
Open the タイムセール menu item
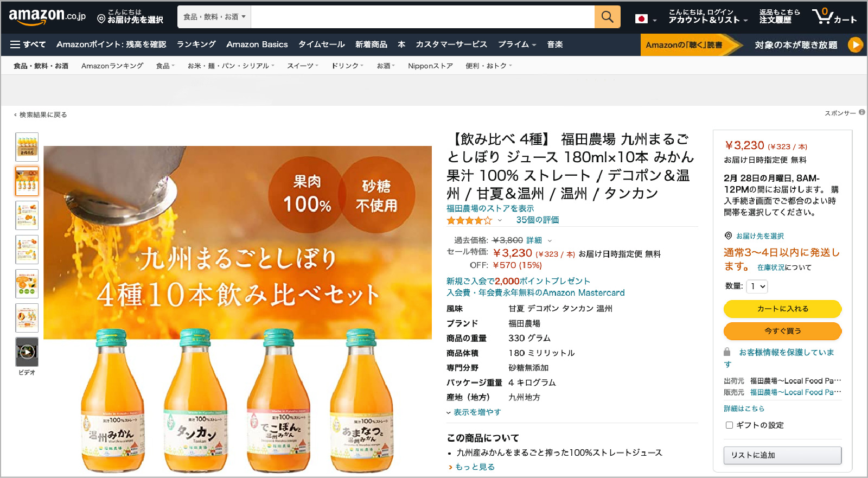[x=321, y=44]
